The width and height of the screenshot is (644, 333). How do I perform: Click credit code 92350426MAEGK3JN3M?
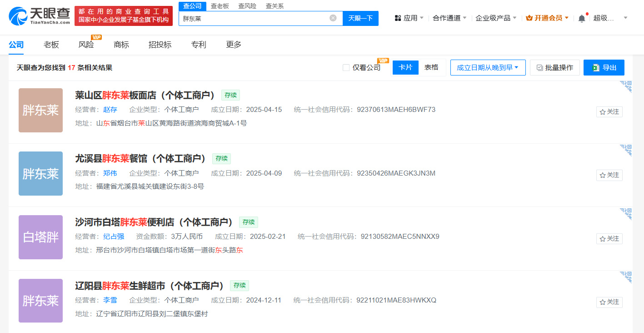396,173
